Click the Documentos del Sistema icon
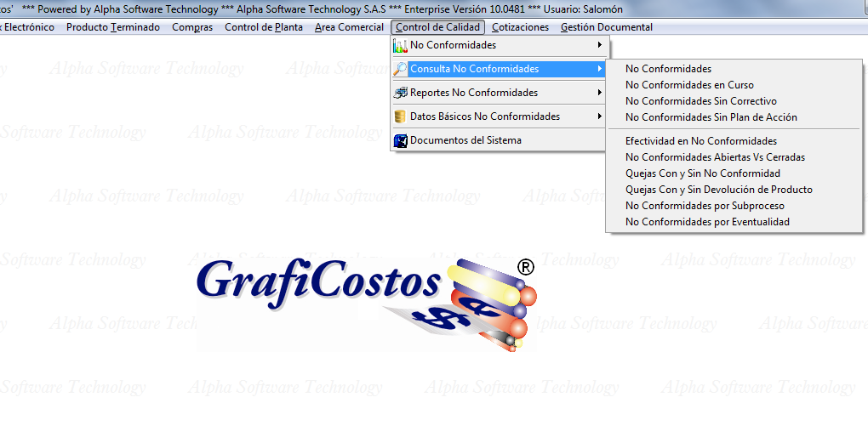 coord(400,140)
